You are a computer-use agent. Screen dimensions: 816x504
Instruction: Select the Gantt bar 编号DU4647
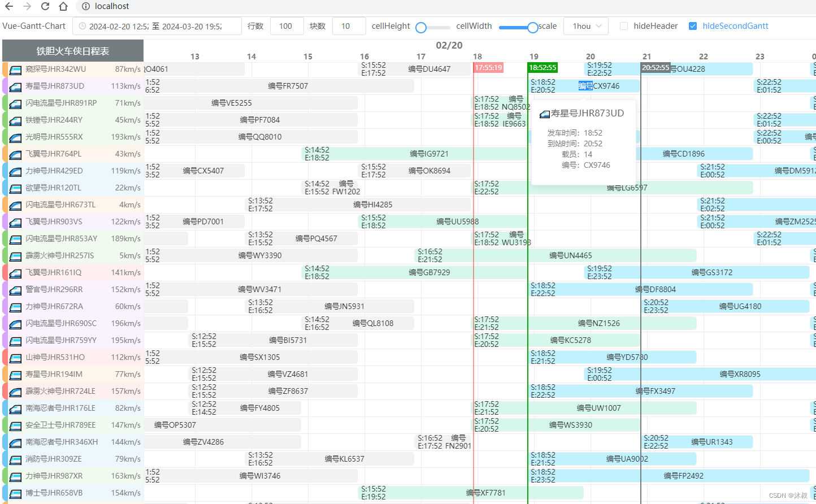click(415, 69)
